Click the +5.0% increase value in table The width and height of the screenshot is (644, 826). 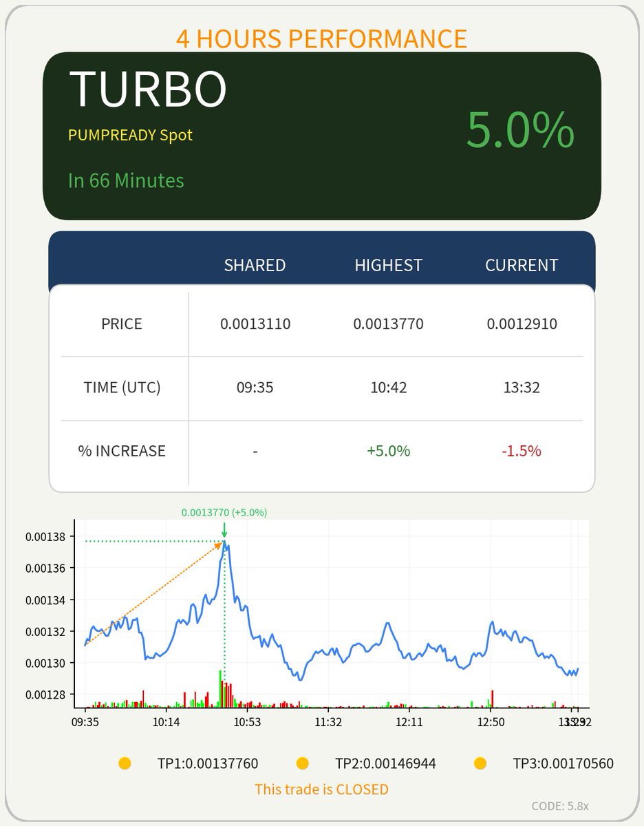point(389,451)
